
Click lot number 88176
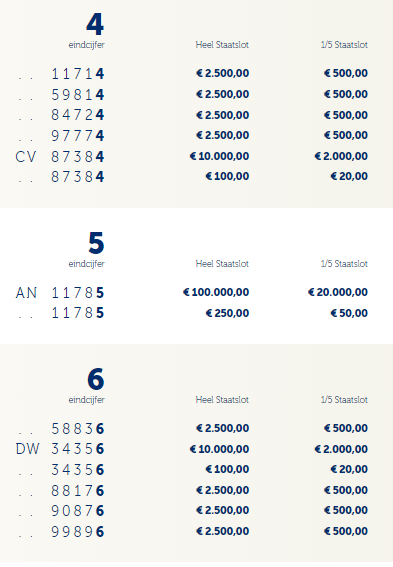click(x=78, y=491)
